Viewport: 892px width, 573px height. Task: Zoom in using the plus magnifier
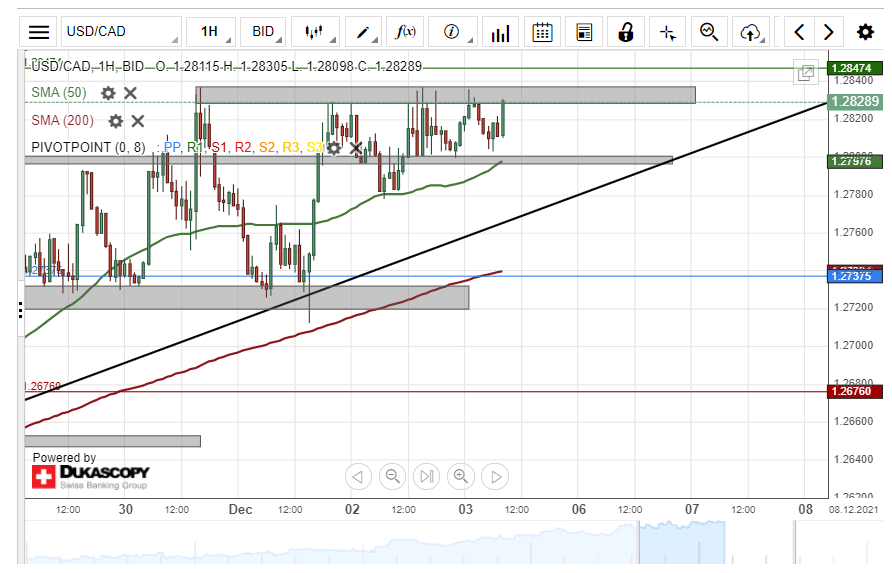click(461, 476)
